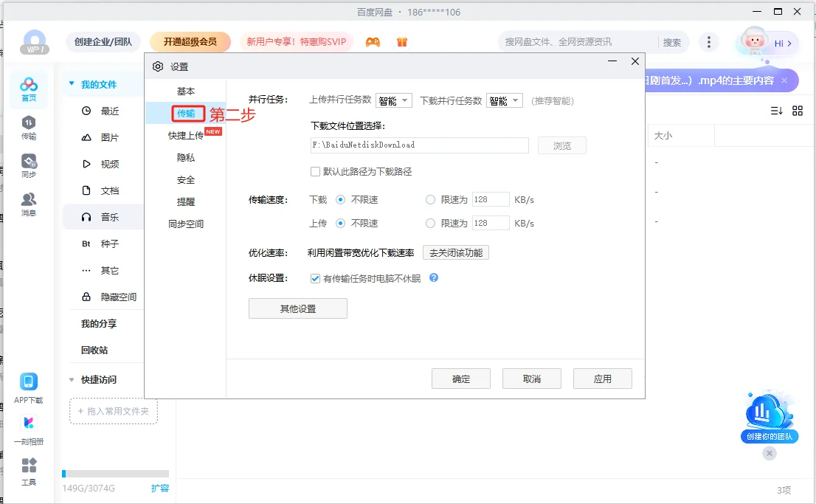Open the 上传并行任务数 智能 dropdown
The image size is (816, 504).
(x=394, y=100)
